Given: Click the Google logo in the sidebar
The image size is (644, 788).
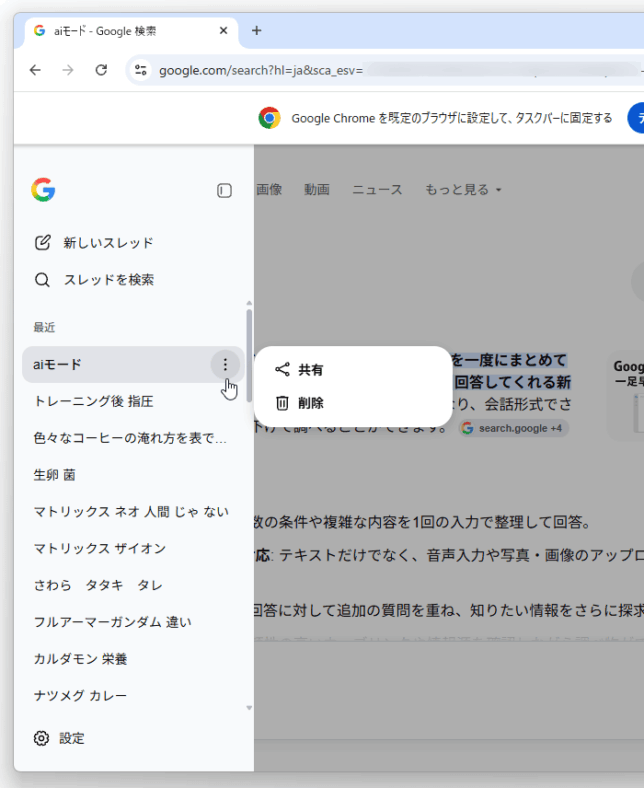Looking at the screenshot, I should (43, 190).
